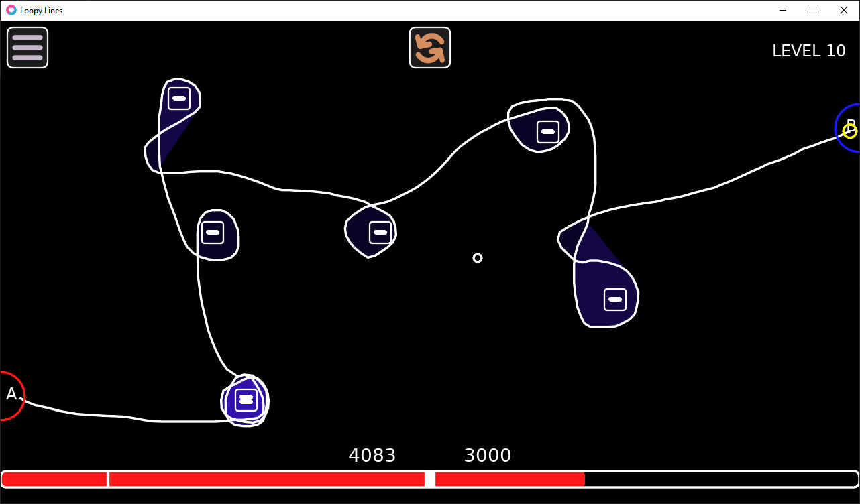Minimize the Loopy Lines window
The image size is (860, 504).
782,10
